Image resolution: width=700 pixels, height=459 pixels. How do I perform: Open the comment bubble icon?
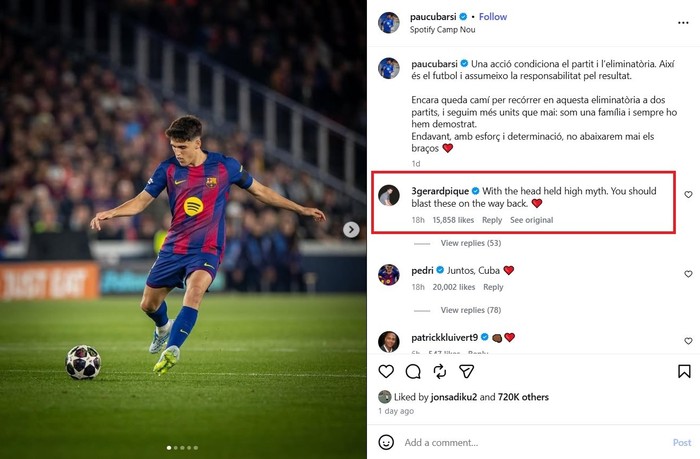pyautogui.click(x=413, y=371)
